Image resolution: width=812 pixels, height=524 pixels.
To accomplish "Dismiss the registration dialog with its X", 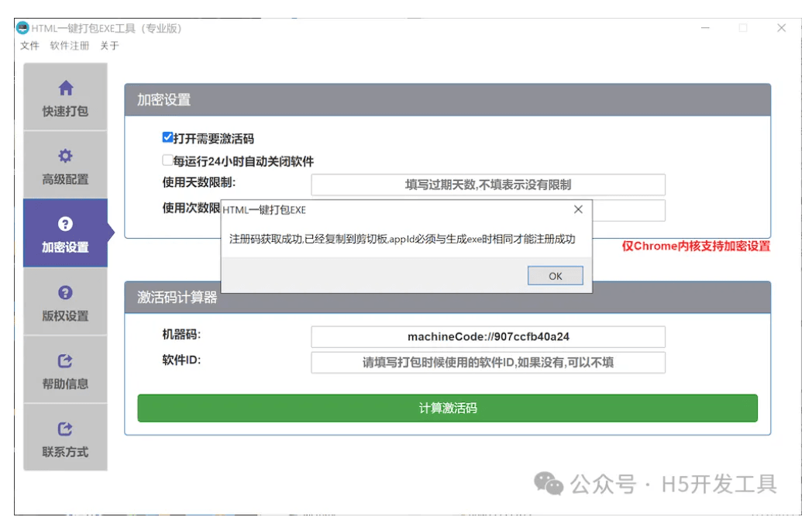I will pyautogui.click(x=578, y=209).
